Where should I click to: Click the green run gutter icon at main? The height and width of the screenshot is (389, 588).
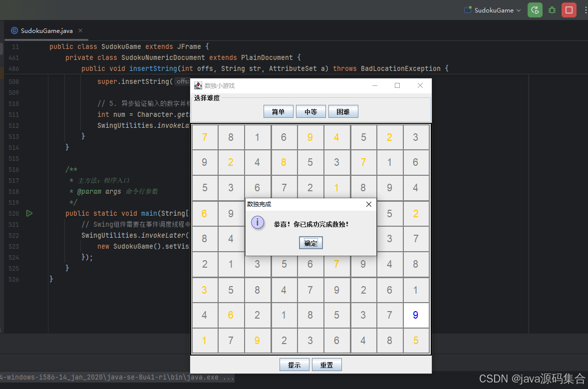pos(29,213)
